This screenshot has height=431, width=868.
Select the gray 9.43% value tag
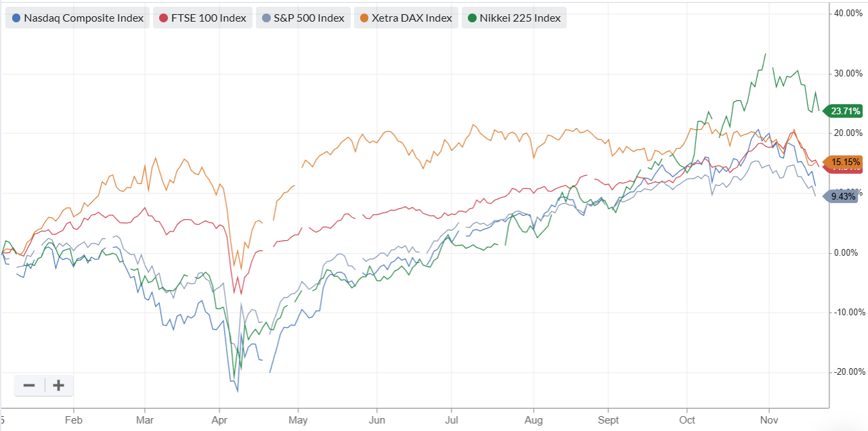(x=840, y=197)
